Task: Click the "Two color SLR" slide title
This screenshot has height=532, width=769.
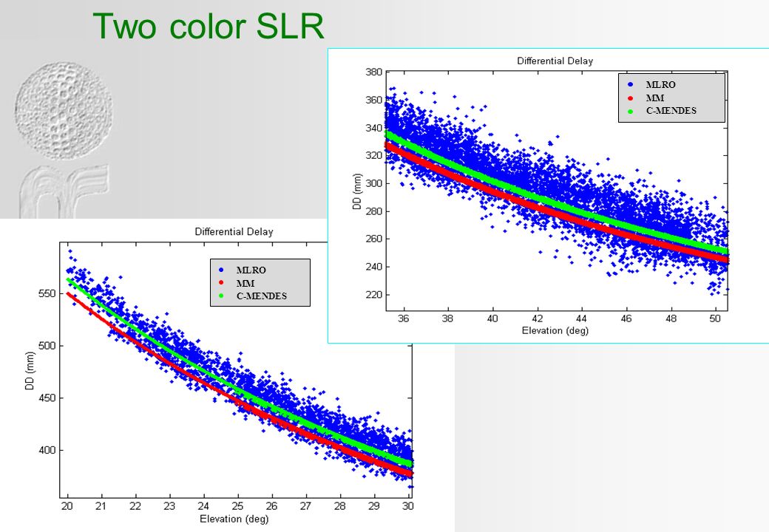Action: click(x=209, y=26)
